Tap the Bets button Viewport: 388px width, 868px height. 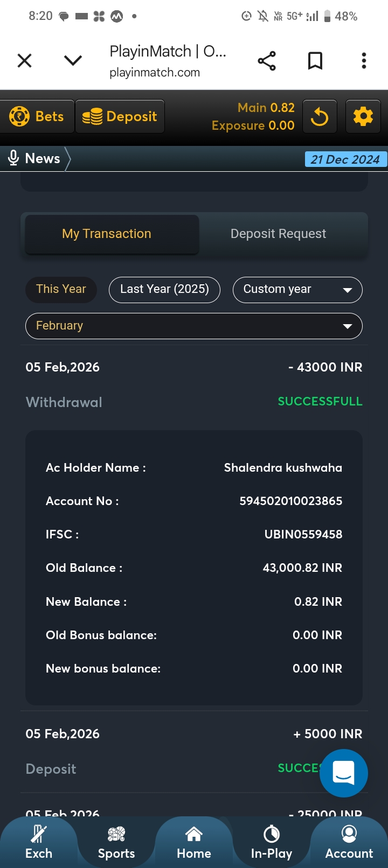[37, 116]
